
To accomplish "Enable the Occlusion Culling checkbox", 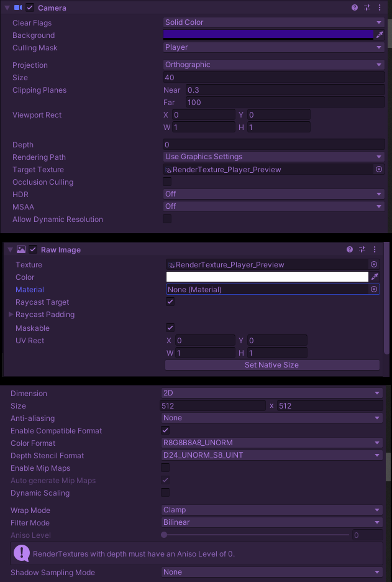I will (x=167, y=182).
